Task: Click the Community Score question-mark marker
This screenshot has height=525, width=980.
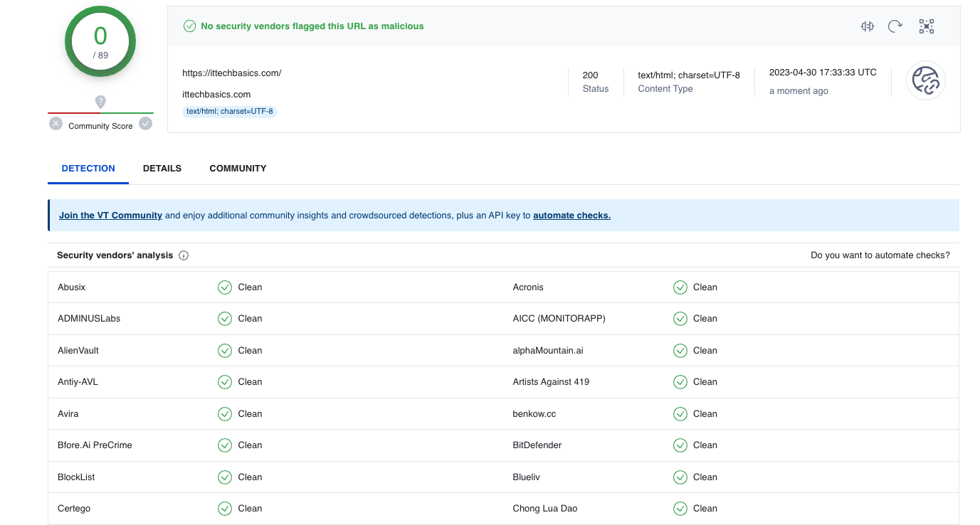Action: (x=100, y=102)
